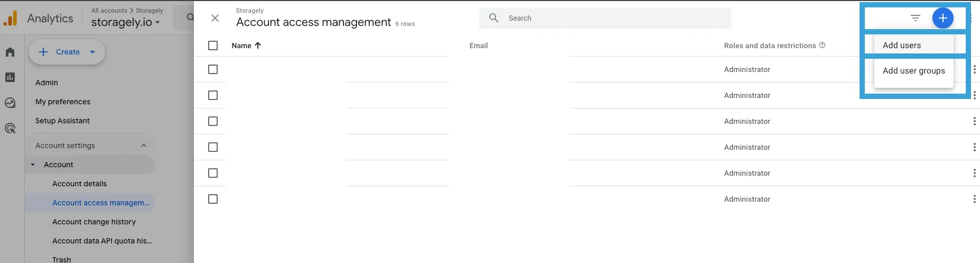Open Admin in the left navigation

(46, 83)
